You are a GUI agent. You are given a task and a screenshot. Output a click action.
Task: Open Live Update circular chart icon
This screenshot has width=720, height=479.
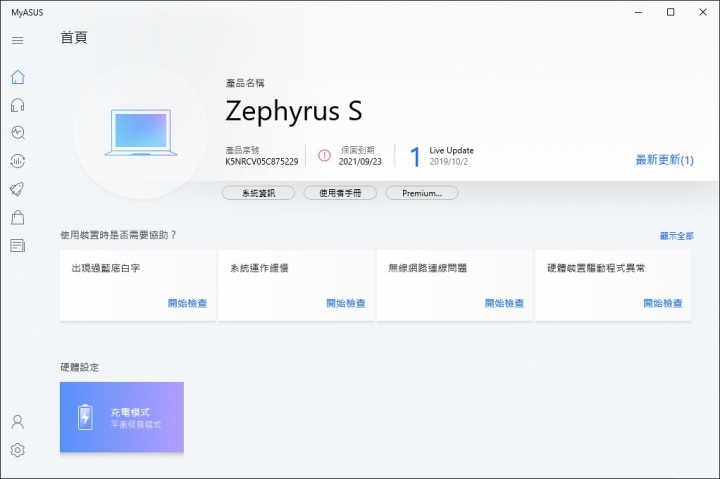(17, 161)
